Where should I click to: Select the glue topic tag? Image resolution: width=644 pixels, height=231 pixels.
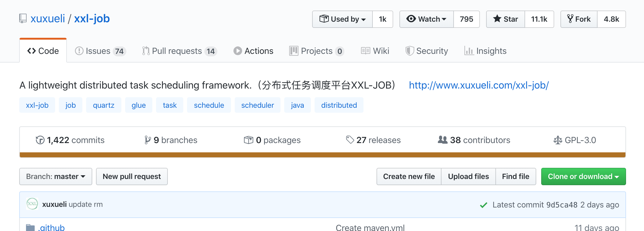(139, 105)
